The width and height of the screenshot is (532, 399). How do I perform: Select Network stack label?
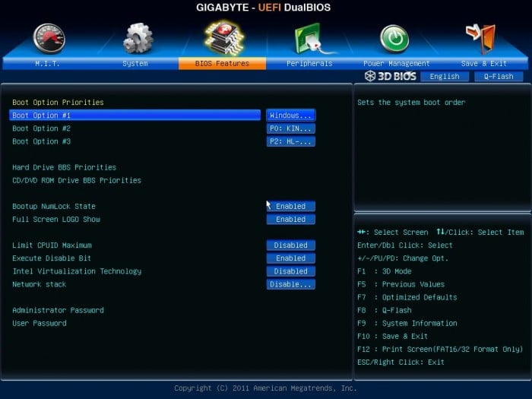40,284
